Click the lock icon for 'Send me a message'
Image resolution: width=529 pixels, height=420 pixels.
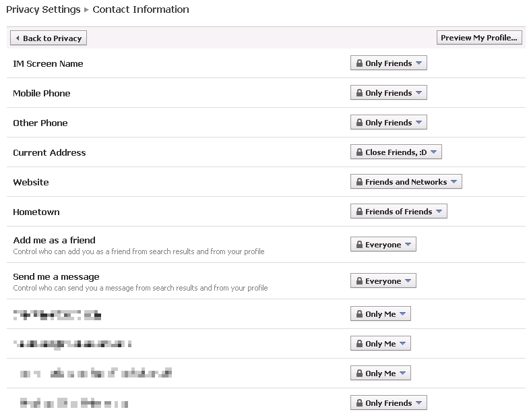359,281
